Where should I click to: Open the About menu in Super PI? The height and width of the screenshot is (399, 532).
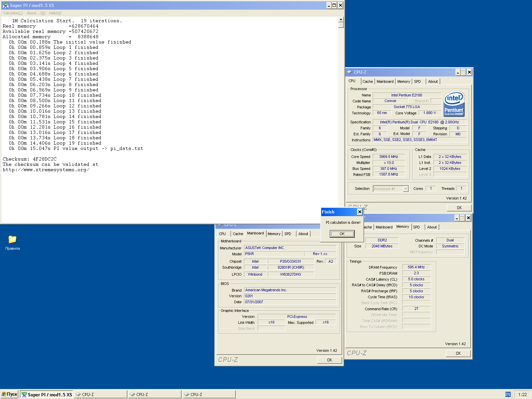[36, 13]
